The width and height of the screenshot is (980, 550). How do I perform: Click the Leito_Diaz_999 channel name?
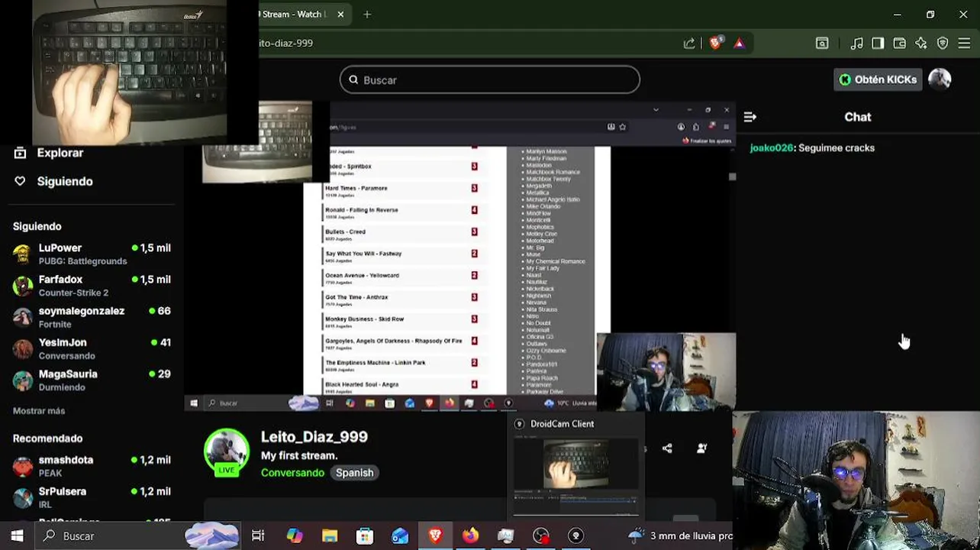coord(314,437)
